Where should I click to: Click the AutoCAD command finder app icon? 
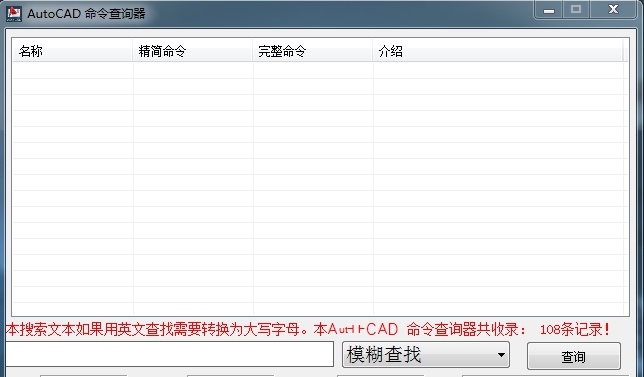(14, 14)
